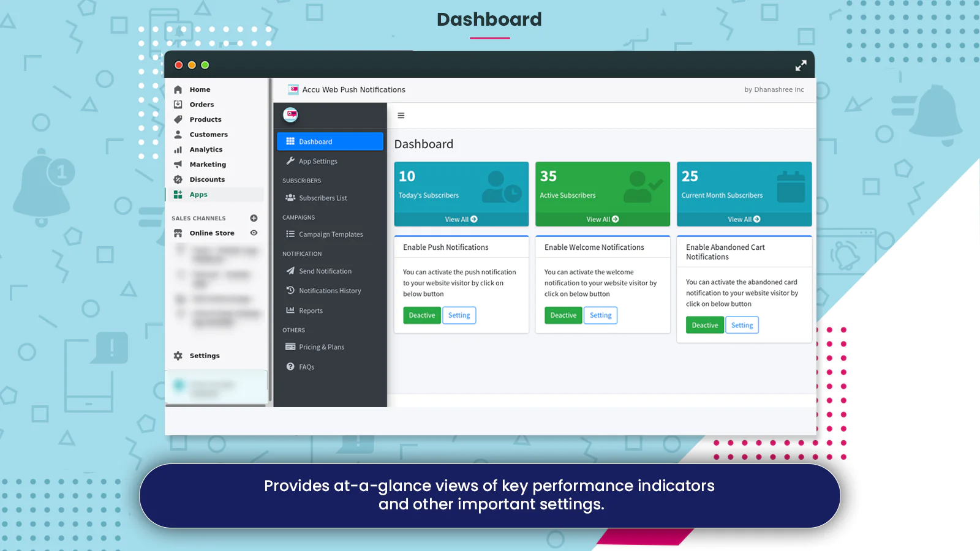Click the Home icon in Shopify sidebar

point(178,89)
